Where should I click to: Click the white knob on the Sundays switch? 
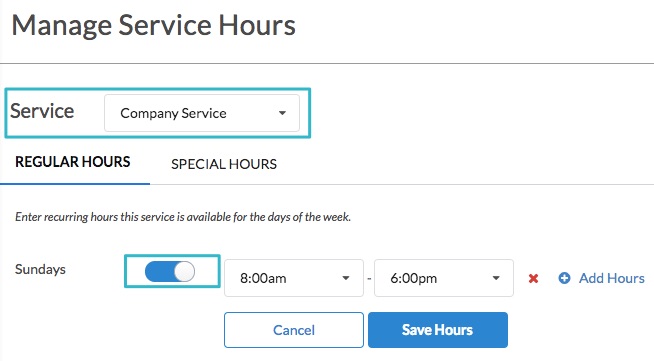pyautogui.click(x=184, y=272)
